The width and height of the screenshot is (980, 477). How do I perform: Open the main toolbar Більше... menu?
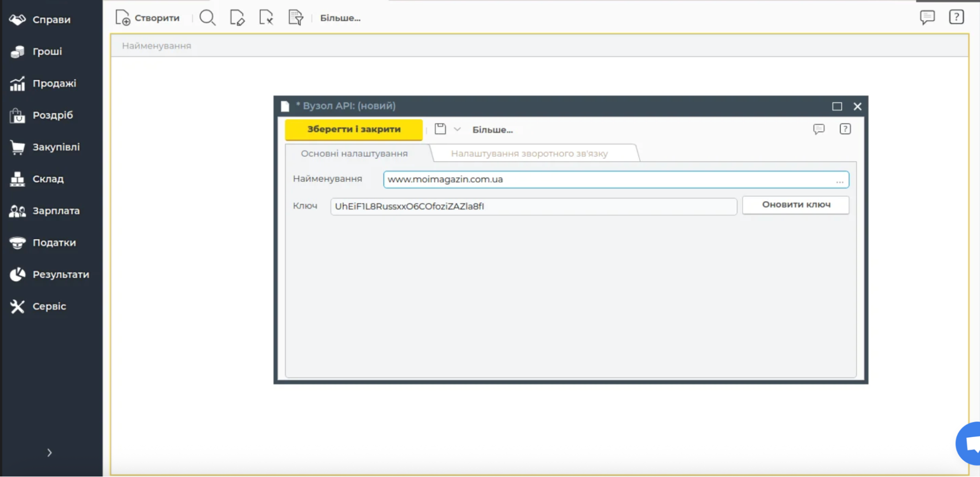point(340,18)
